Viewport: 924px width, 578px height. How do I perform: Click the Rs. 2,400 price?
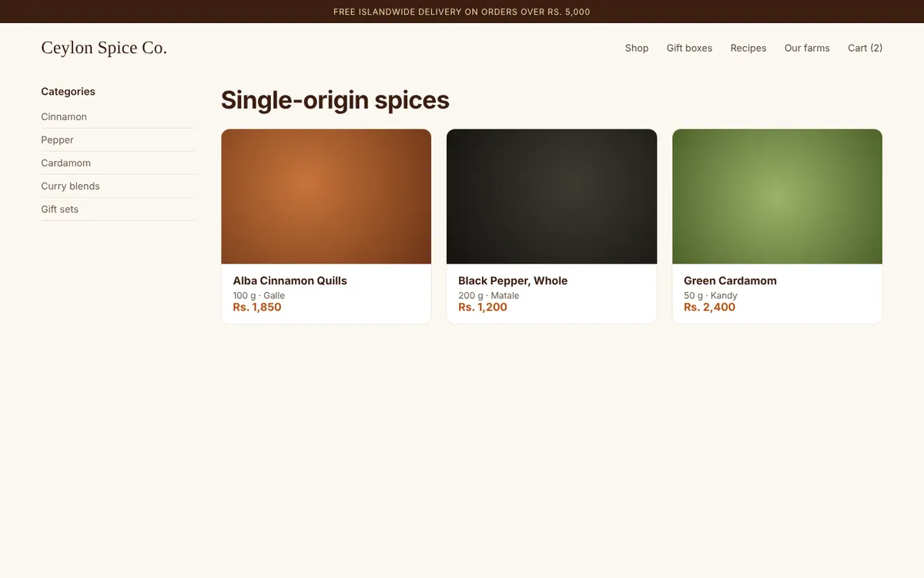[x=709, y=307]
